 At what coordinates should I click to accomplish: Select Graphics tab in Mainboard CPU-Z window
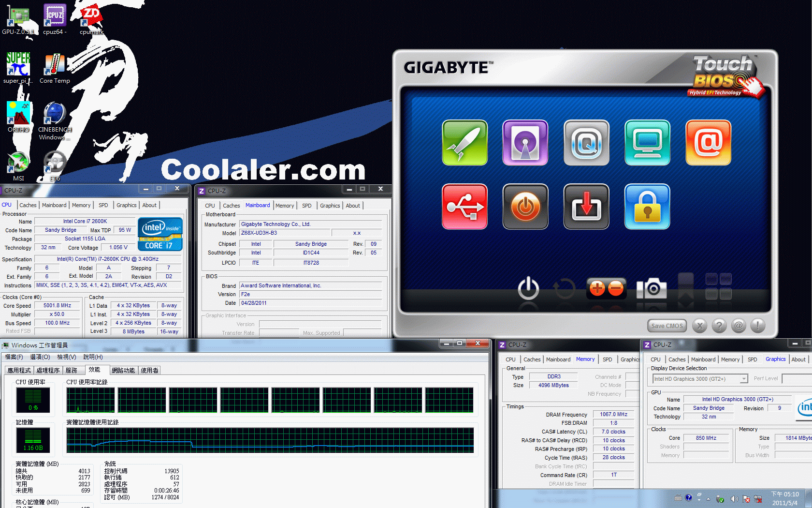tap(330, 206)
